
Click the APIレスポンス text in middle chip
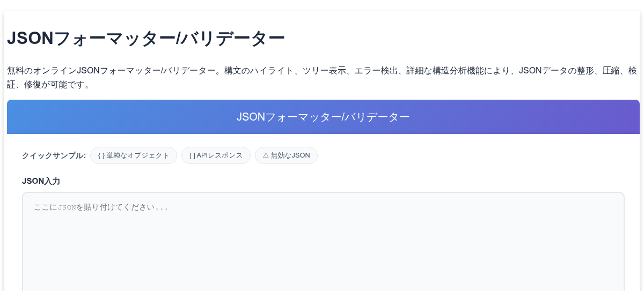220,155
